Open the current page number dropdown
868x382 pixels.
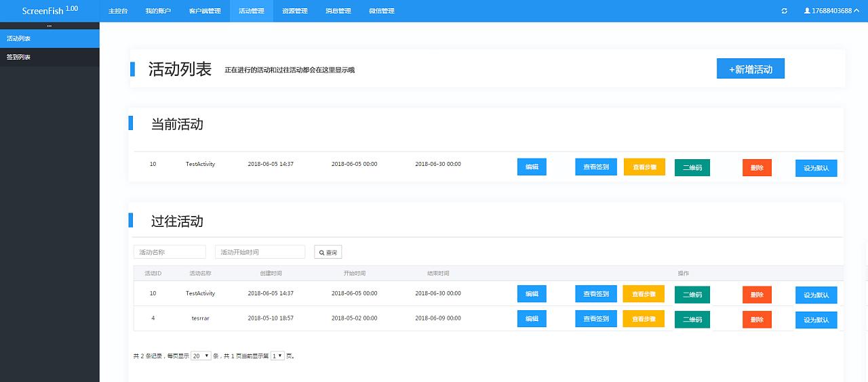(277, 356)
